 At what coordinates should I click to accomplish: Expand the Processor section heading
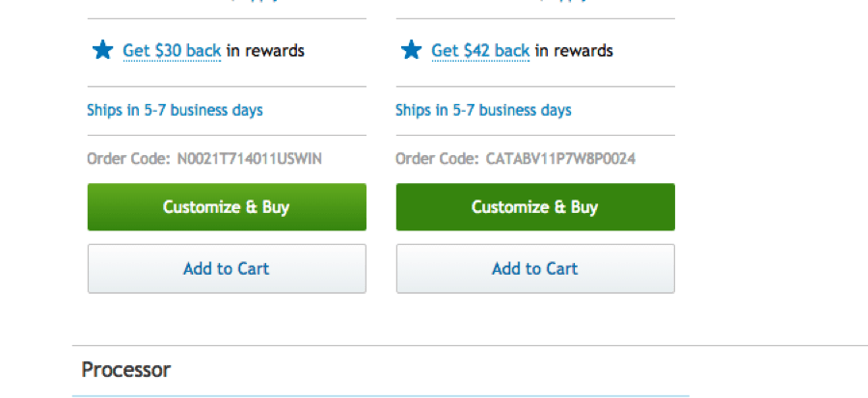click(x=126, y=369)
